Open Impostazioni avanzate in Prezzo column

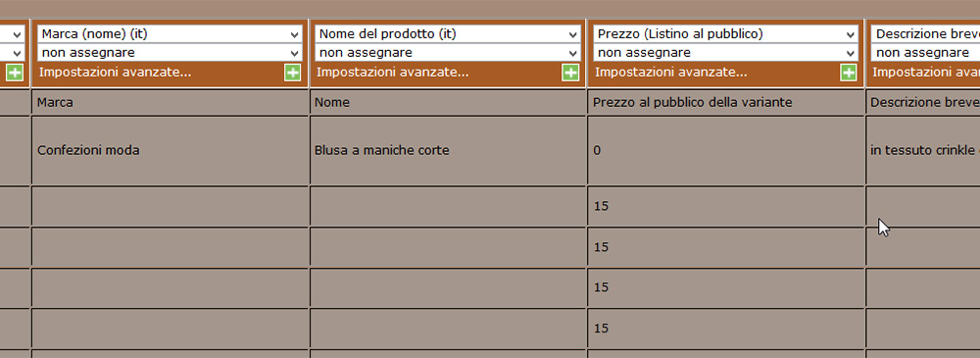pos(670,73)
